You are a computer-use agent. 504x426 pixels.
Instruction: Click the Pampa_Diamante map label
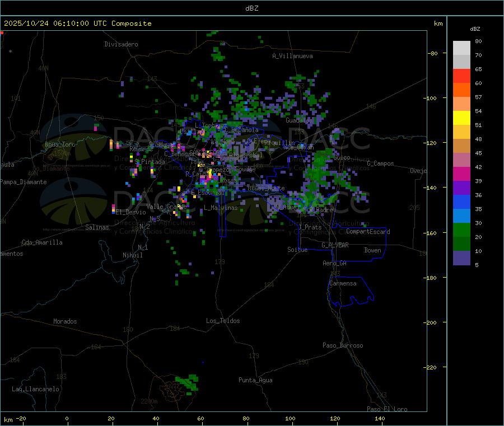[x=24, y=182]
